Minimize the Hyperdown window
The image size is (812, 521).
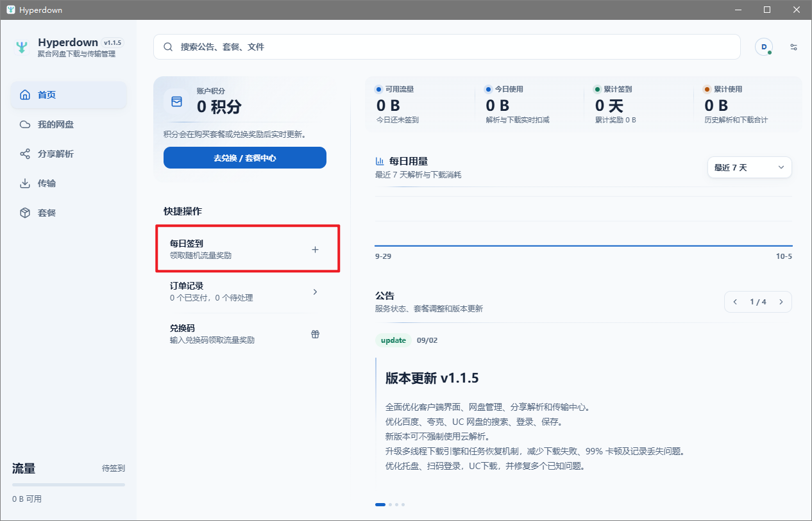pyautogui.click(x=738, y=10)
